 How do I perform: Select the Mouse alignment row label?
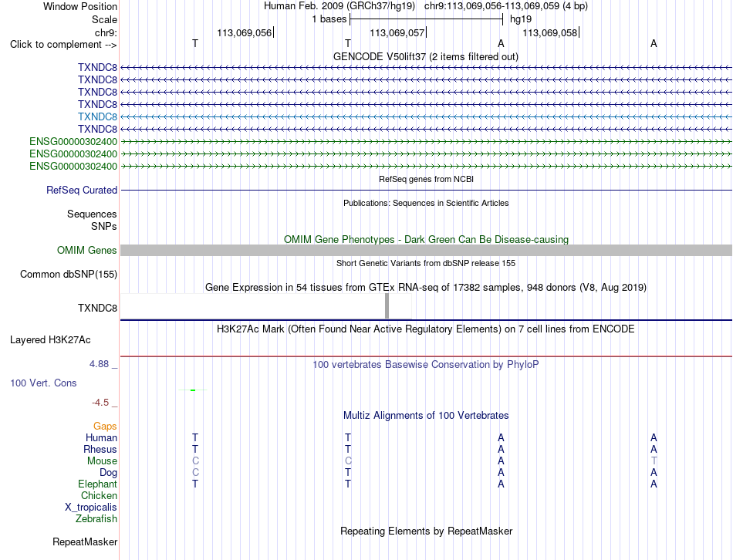coord(102,461)
